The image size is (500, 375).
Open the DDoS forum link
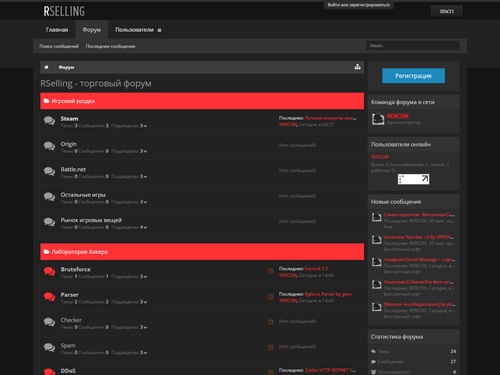click(x=68, y=371)
